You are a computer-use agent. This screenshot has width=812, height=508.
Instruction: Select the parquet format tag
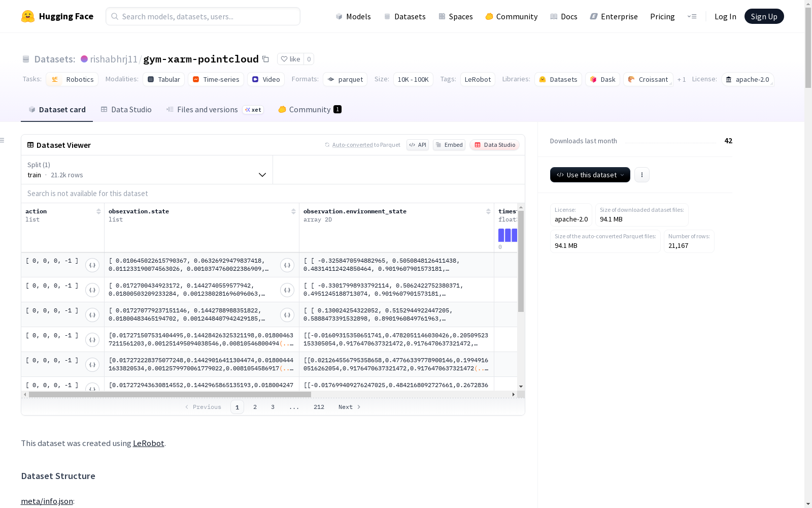345,79
